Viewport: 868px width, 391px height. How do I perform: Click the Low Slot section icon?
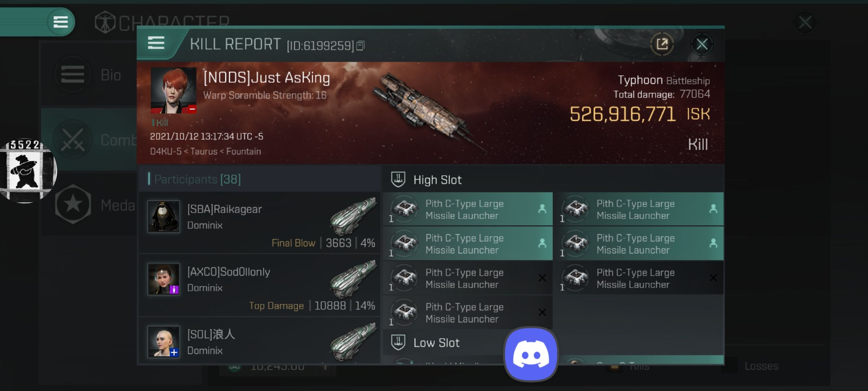(x=398, y=342)
